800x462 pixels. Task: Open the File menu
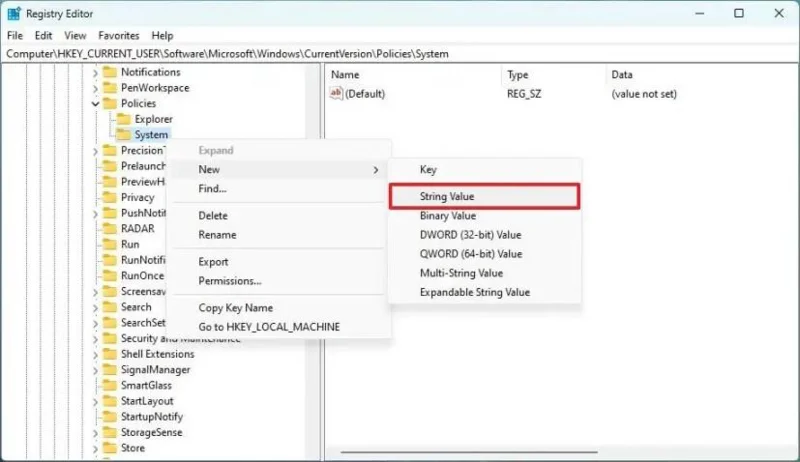(x=15, y=36)
